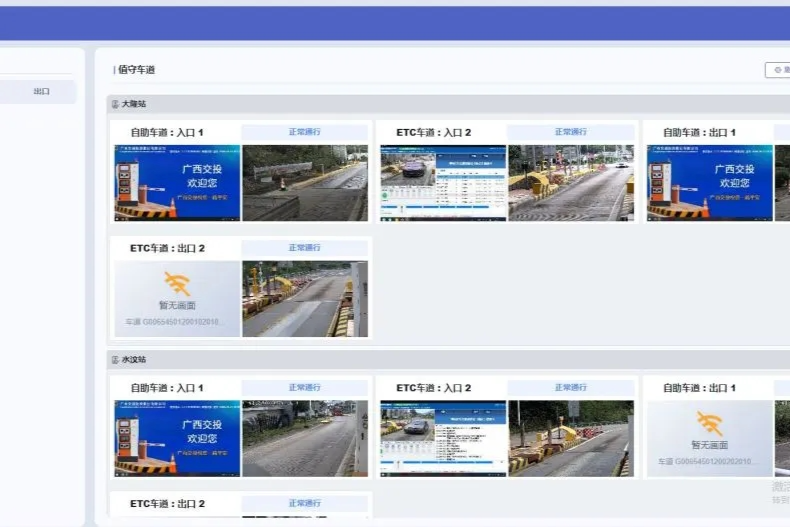
Task: Open 大隆站 入口 1 road camera thumbnail
Action: 305,183
